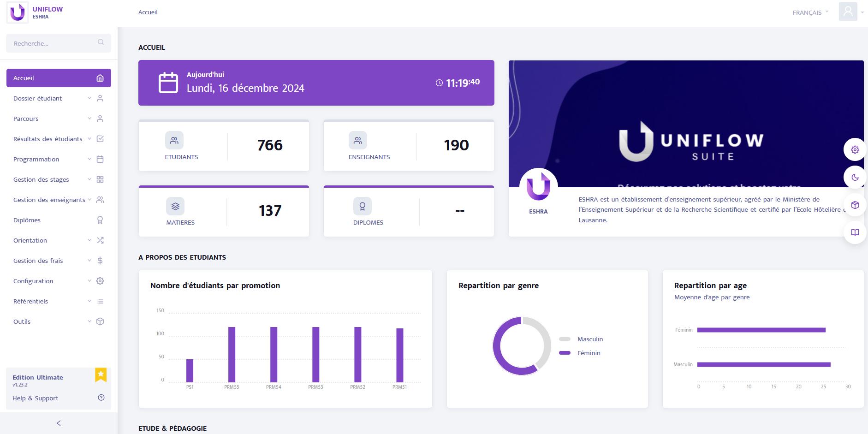Click the floating settings gear icon
The width and height of the screenshot is (868, 434).
coord(855,150)
